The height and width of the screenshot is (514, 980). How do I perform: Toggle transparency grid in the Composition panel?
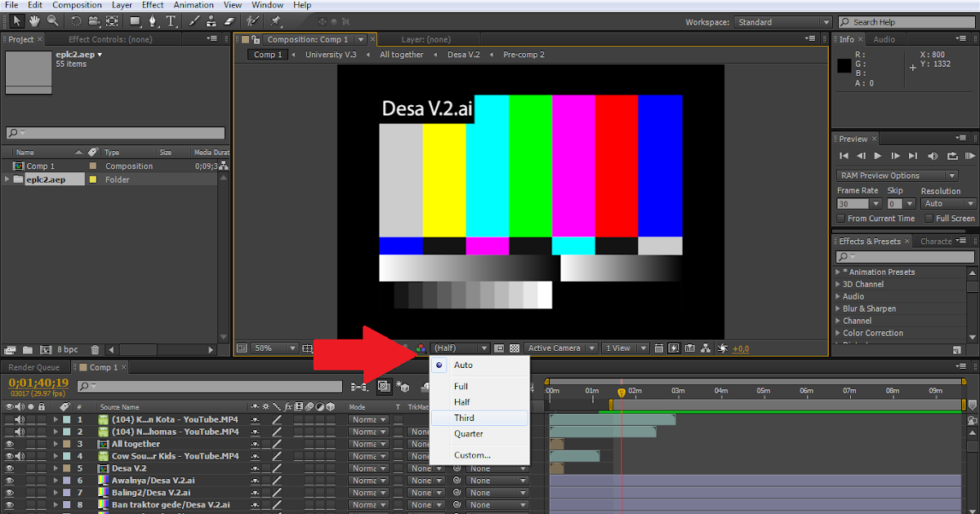tap(514, 348)
